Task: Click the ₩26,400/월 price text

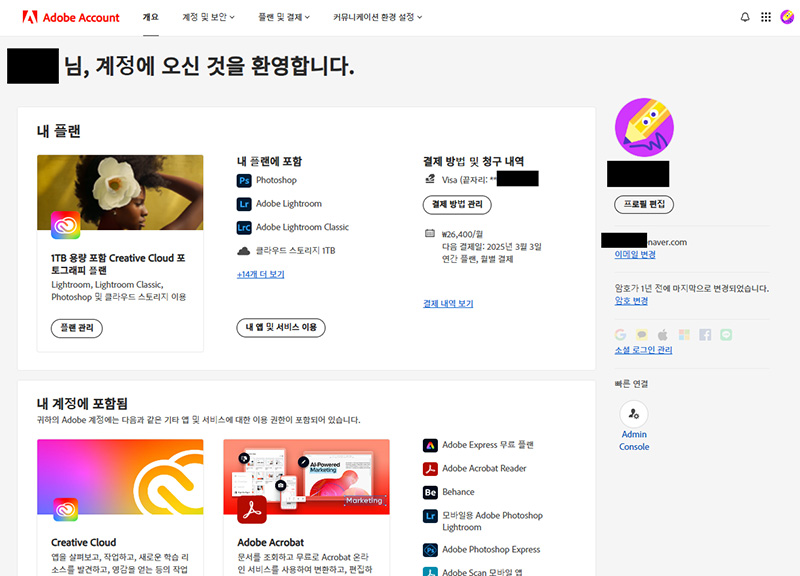Action: 462,234
